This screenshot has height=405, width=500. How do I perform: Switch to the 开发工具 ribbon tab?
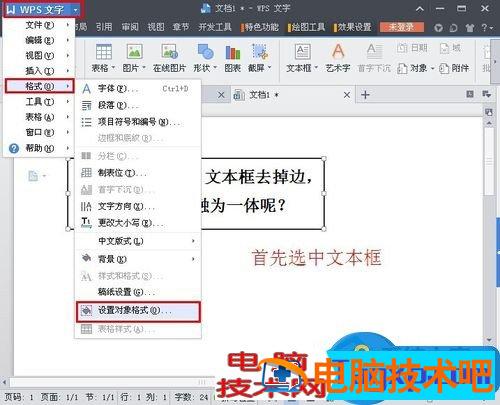click(x=215, y=27)
